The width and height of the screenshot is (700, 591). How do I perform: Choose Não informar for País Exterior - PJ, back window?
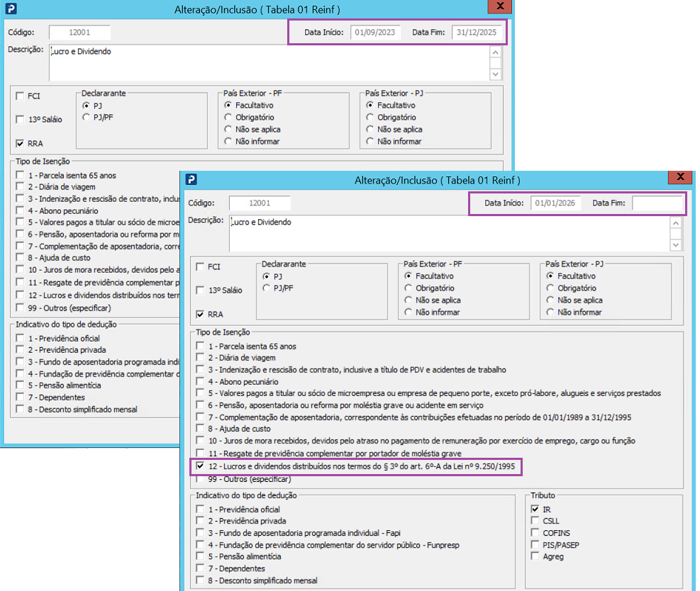[370, 142]
